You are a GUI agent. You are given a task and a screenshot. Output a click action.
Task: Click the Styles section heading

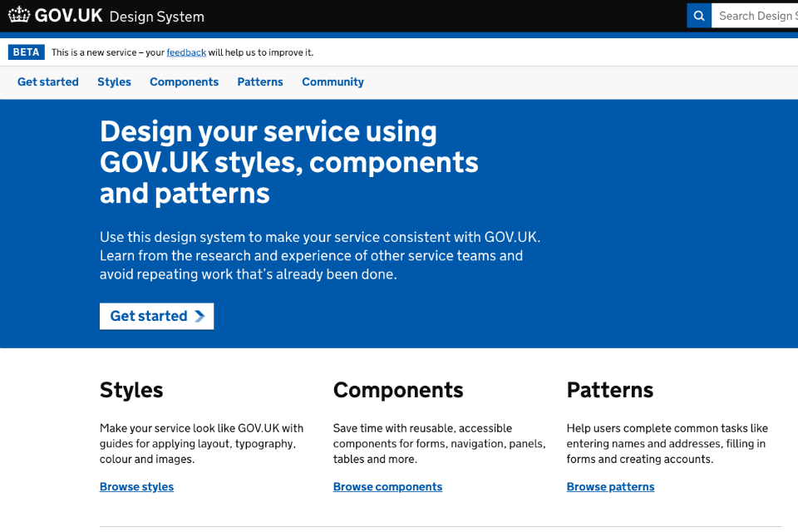(131, 391)
